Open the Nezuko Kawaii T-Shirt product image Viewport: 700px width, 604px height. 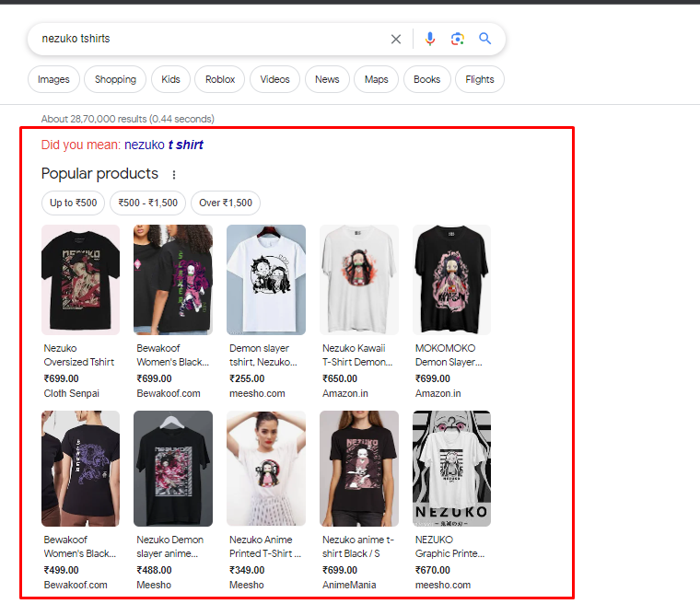(359, 280)
